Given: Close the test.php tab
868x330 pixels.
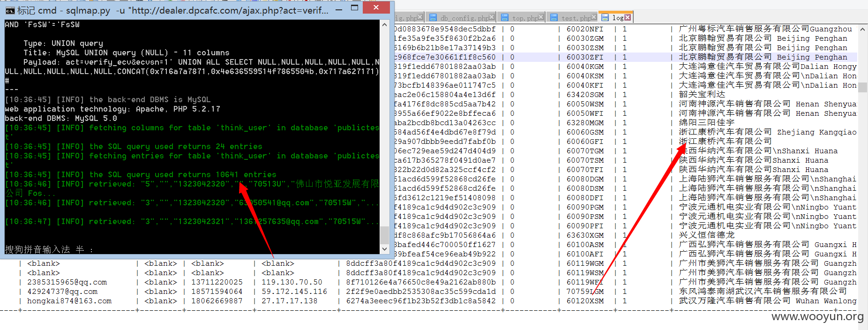Looking at the screenshot, I should (x=594, y=17).
